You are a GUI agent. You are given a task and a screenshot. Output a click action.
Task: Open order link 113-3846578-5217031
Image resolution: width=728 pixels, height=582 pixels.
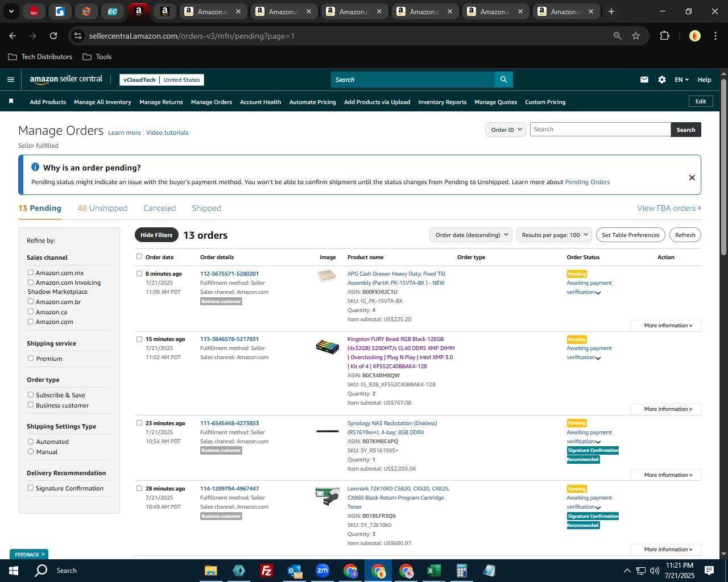click(229, 339)
